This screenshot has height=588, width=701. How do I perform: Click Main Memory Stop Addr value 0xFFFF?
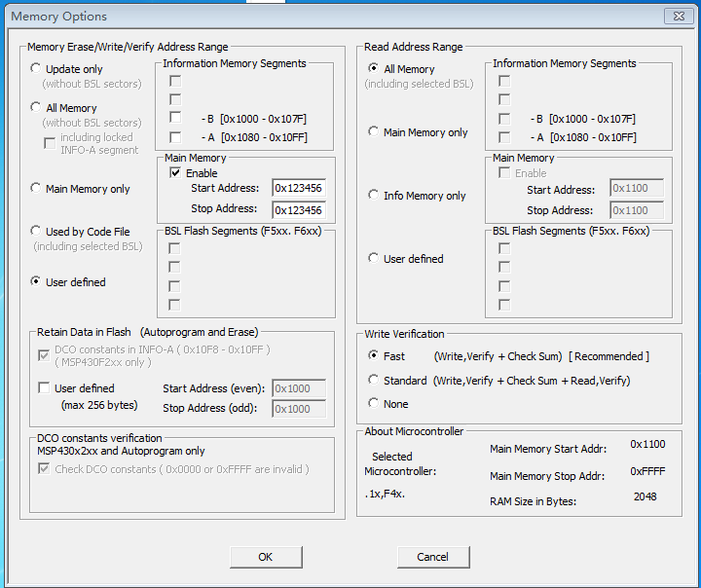point(647,471)
